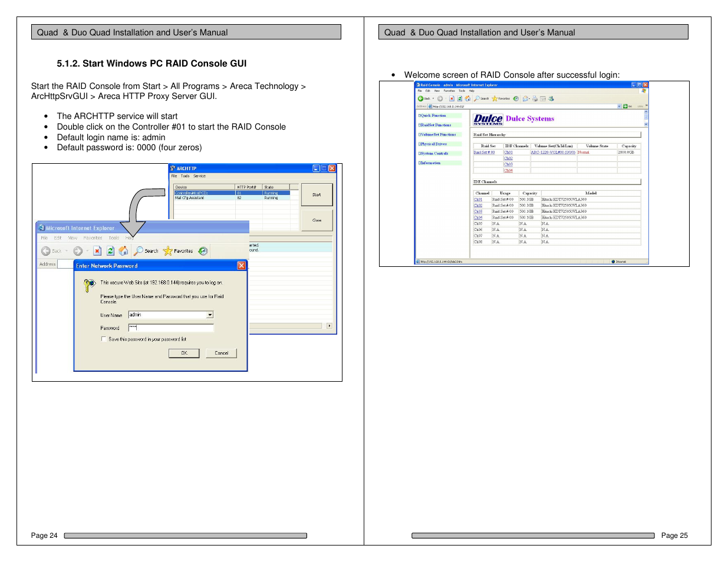
Task: Click the Refresh icon in the Raid Console browser
Action: pos(460,99)
